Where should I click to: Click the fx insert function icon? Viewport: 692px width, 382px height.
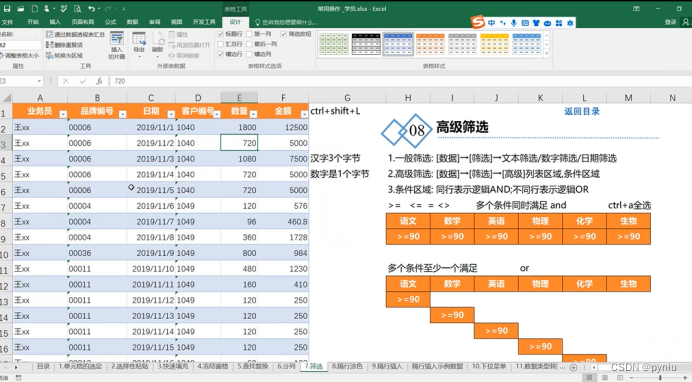[x=99, y=81]
